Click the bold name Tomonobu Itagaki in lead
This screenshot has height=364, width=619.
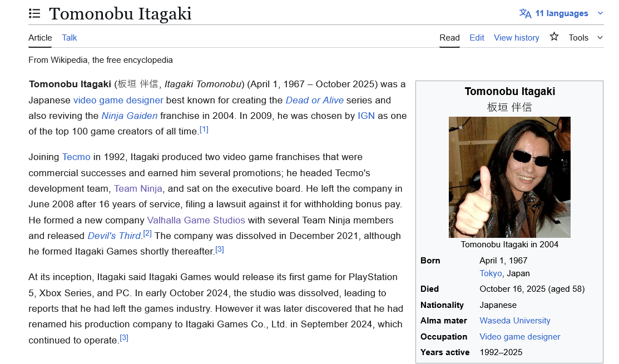70,84
